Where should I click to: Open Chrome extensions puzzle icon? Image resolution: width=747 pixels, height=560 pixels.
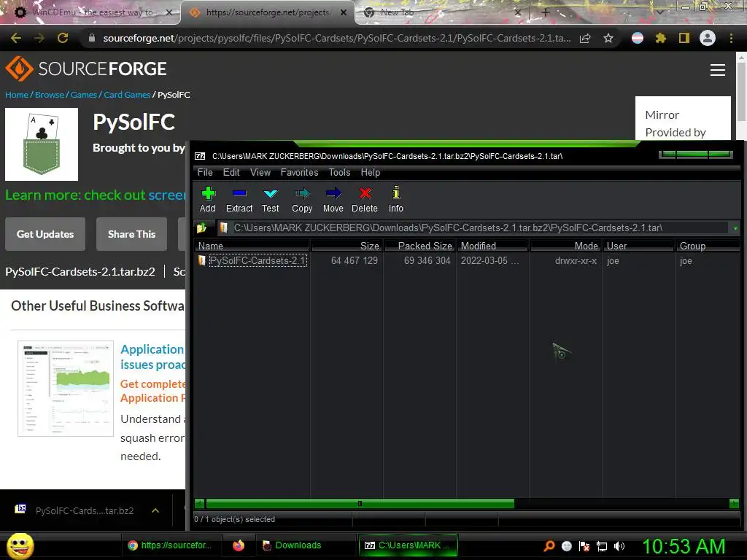click(660, 38)
